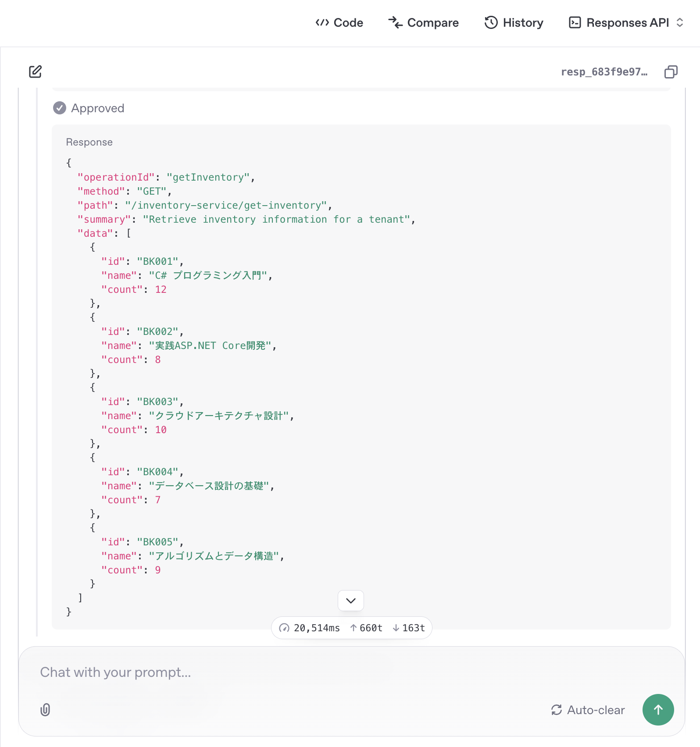
Task: Click the 163t output tokens indicator
Action: pos(409,628)
